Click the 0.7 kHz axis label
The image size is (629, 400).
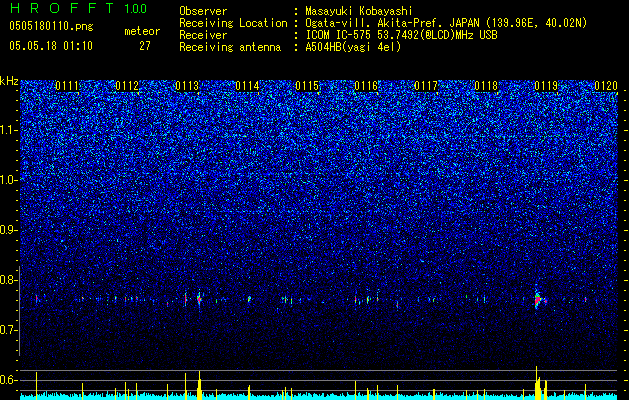[x=7, y=330]
